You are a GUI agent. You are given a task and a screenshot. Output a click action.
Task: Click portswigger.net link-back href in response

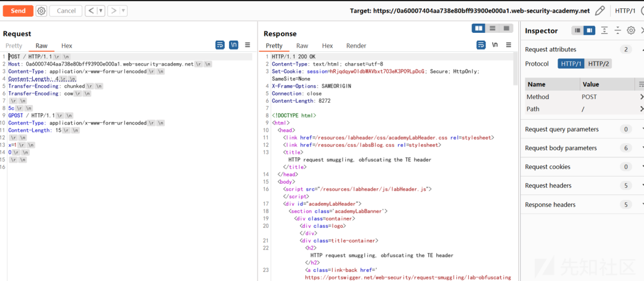408,277
